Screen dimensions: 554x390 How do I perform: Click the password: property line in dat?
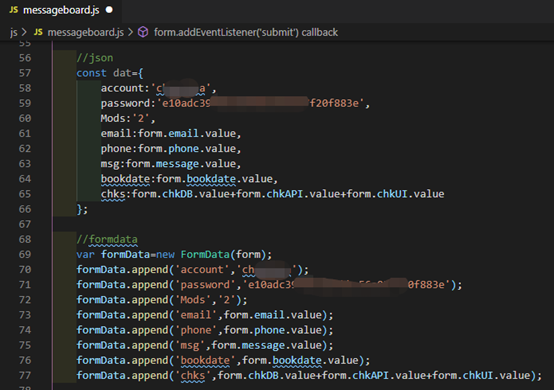click(x=235, y=104)
